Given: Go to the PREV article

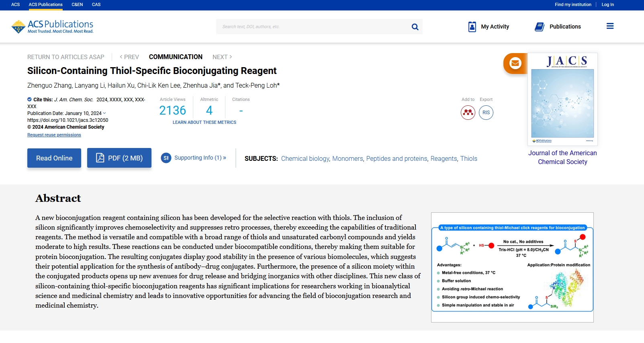Looking at the screenshot, I should tap(129, 57).
